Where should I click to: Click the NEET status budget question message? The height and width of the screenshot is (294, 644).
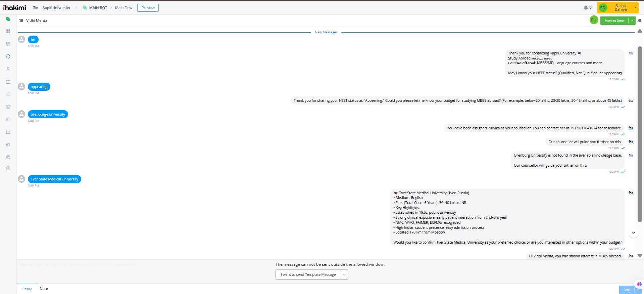click(x=457, y=100)
